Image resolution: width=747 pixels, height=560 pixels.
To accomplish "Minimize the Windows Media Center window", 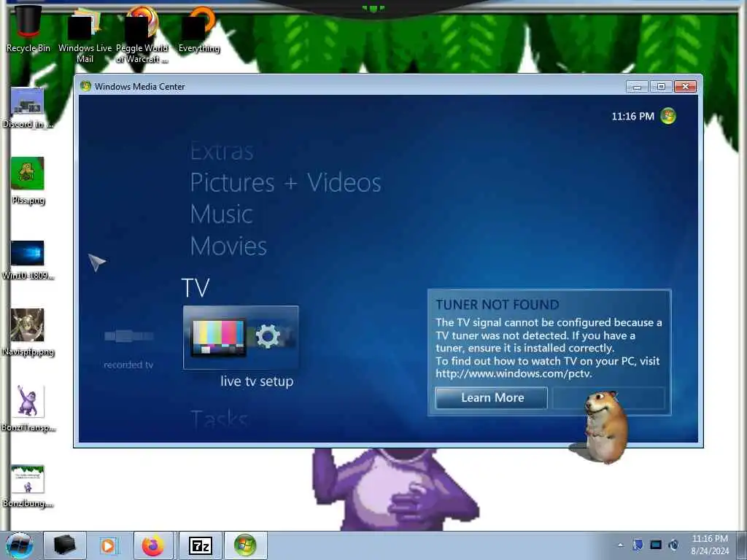I will (637, 86).
